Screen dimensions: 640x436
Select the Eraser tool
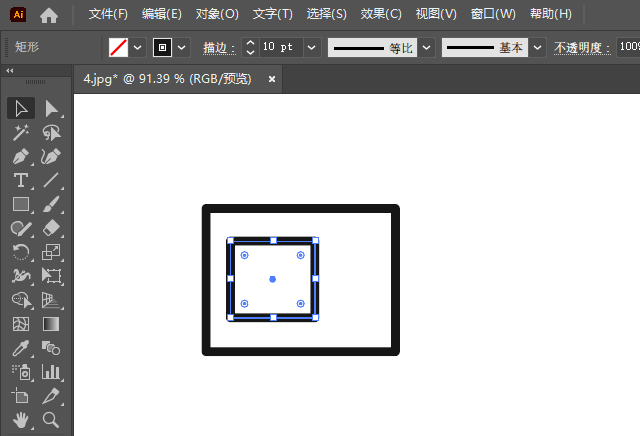[x=51, y=228]
